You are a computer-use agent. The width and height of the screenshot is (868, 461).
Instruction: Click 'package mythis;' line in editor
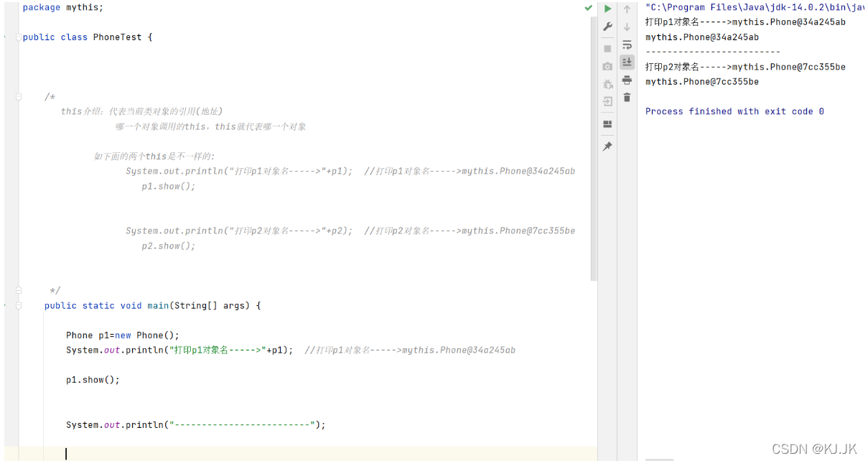point(63,7)
